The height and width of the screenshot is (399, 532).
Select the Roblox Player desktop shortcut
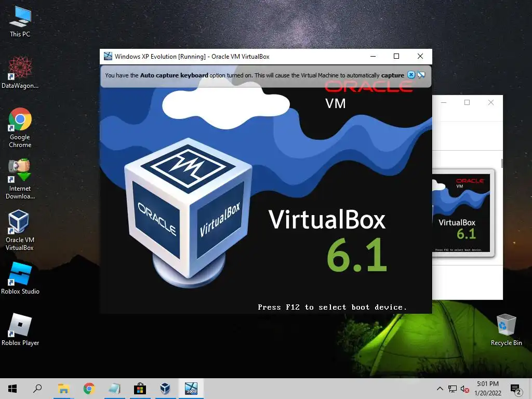click(x=20, y=329)
